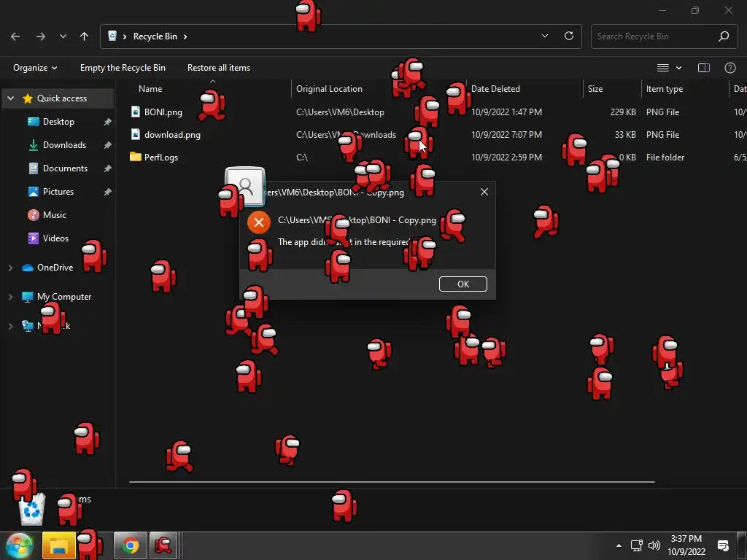Click the horizontal scrollbar
Image resolution: width=747 pixels, height=560 pixels.
392,482
